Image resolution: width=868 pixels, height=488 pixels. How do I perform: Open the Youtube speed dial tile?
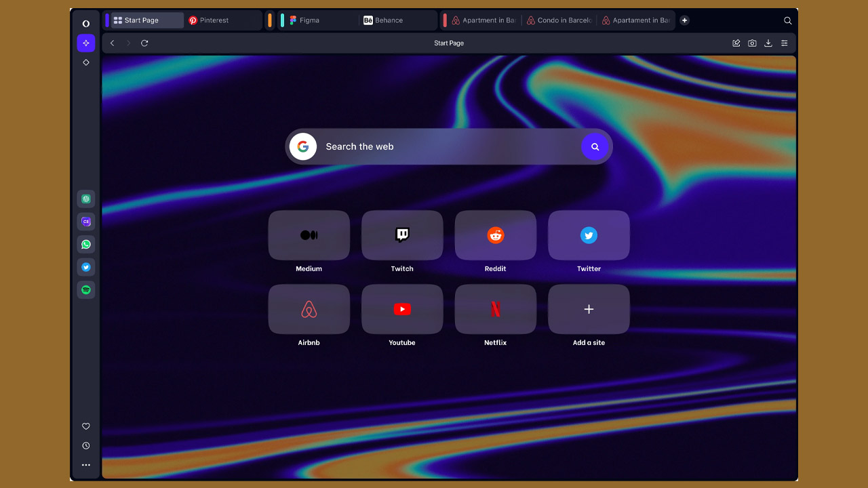point(402,309)
